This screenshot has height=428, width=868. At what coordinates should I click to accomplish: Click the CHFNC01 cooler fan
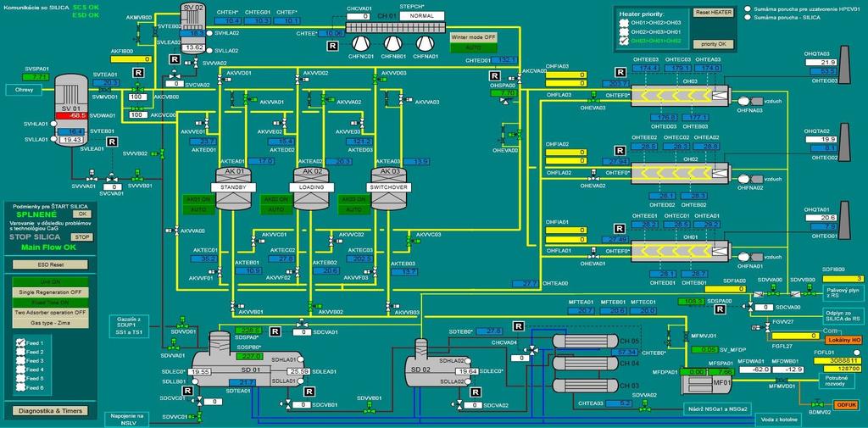click(361, 44)
